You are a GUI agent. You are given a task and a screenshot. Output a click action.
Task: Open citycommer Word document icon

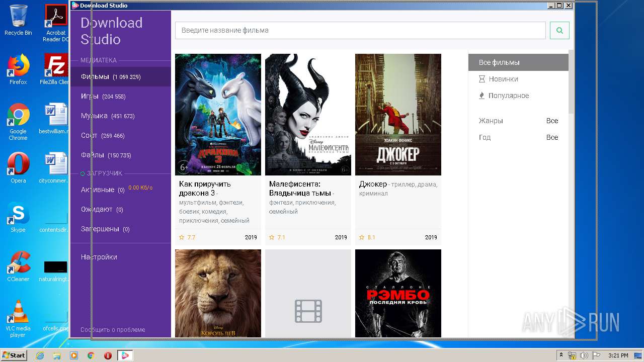pyautogui.click(x=55, y=168)
